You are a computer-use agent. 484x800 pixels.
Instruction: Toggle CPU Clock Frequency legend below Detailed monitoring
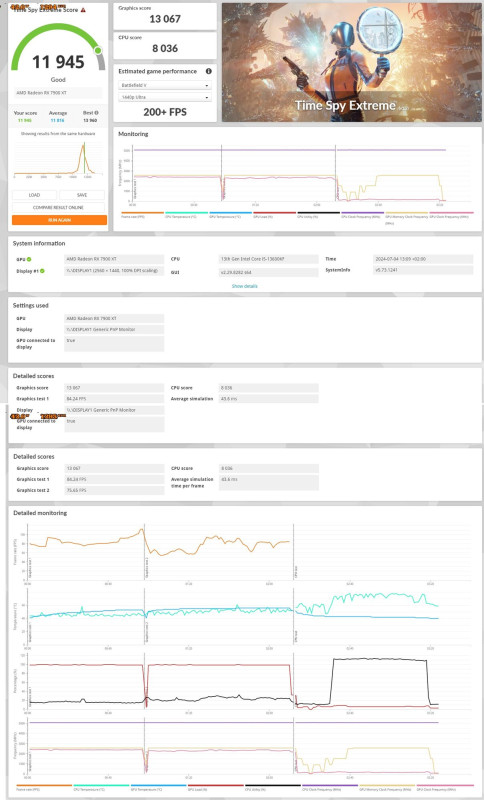point(329,787)
